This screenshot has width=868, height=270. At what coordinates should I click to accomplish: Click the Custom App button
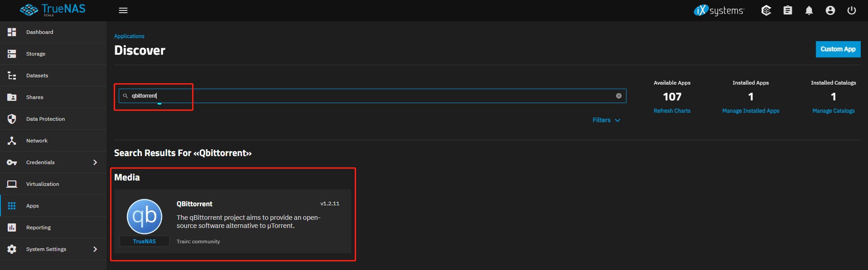coord(838,49)
